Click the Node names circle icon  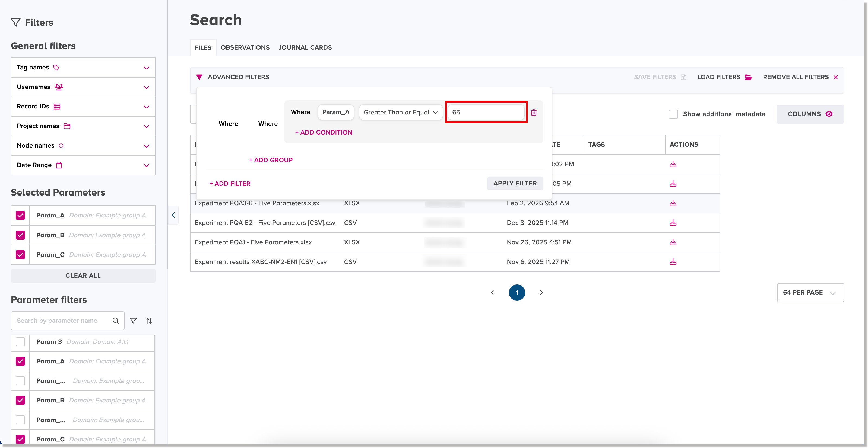point(61,145)
